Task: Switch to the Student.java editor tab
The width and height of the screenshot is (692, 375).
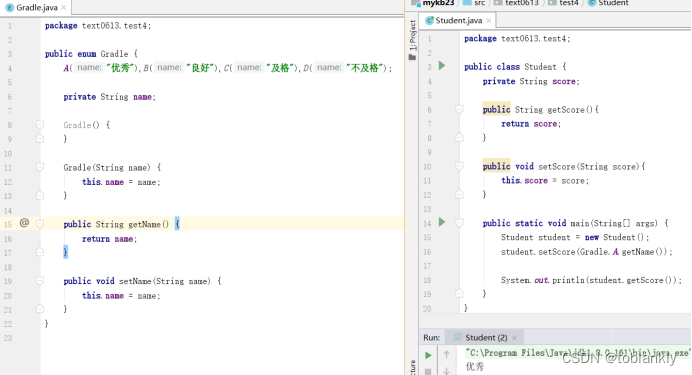Action: coord(458,20)
